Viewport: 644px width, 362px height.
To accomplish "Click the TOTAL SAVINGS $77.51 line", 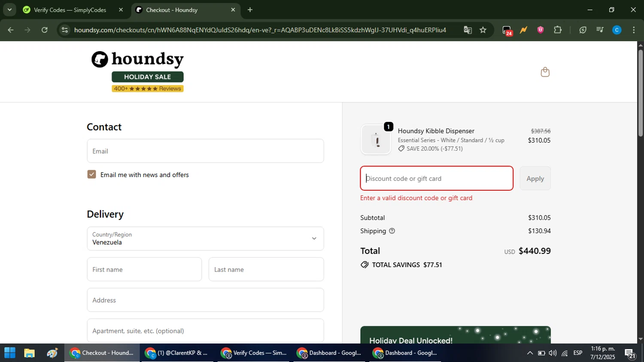I will pos(401,265).
